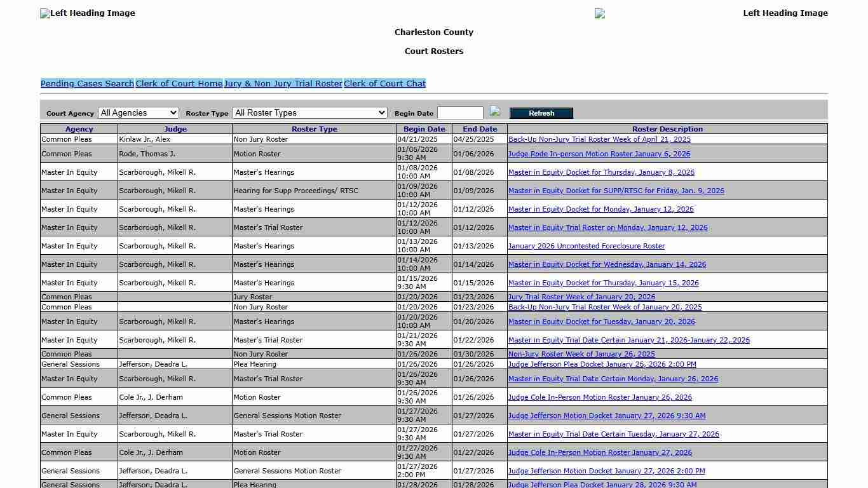This screenshot has height=488, width=868.
Task: Click the right-side Left Heading Image text
Action: pyautogui.click(x=785, y=13)
